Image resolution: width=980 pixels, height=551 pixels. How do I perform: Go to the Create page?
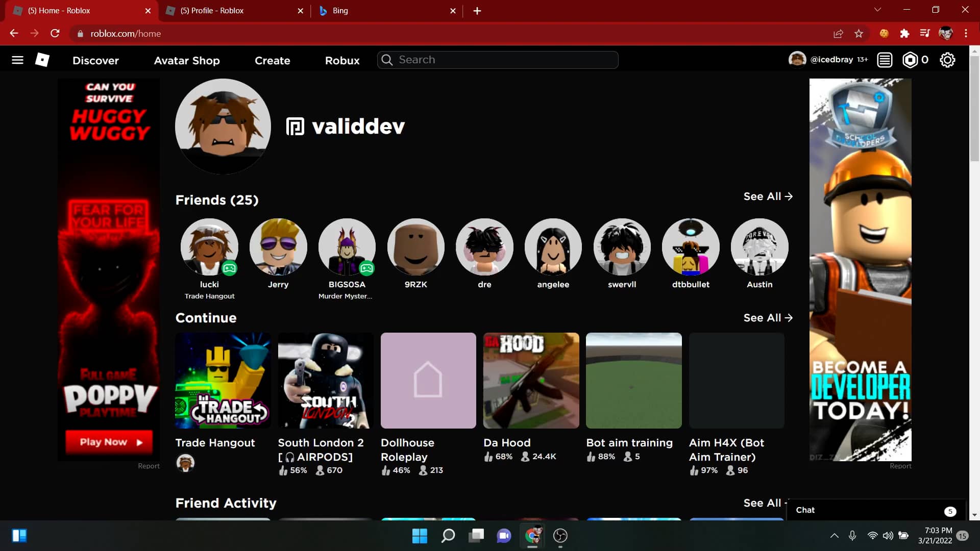[x=273, y=61]
